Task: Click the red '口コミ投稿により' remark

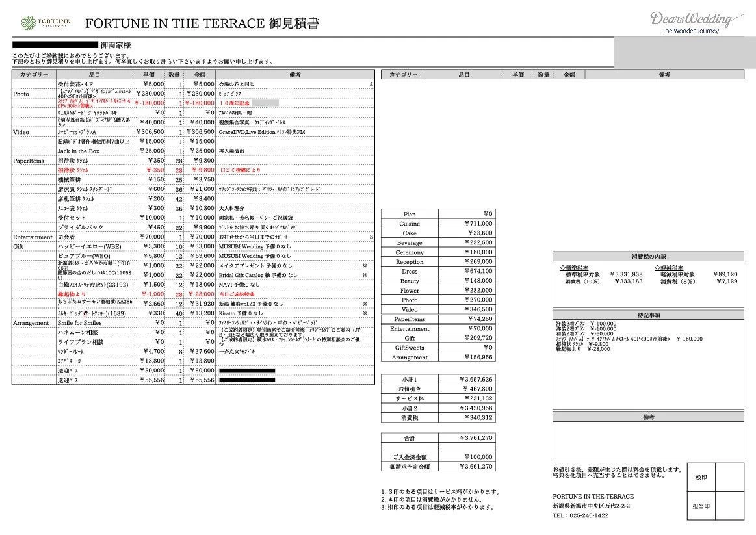Action: 241,170
